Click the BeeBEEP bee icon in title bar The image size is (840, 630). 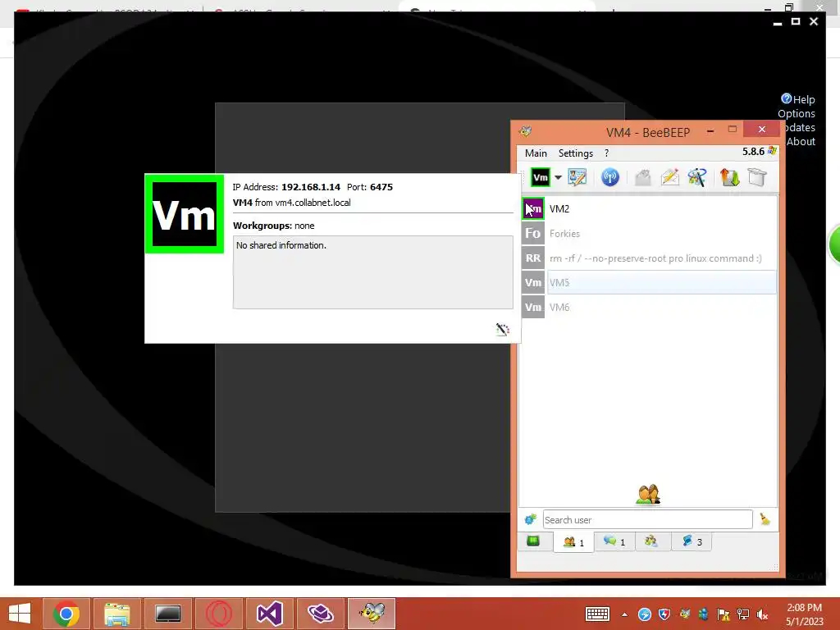(x=526, y=131)
